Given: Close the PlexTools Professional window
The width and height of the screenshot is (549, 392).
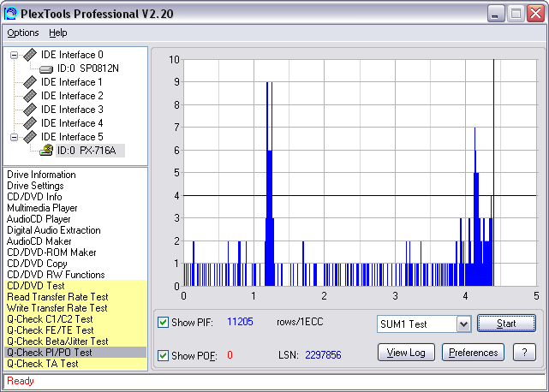Looking at the screenshot, I should tap(535, 14).
